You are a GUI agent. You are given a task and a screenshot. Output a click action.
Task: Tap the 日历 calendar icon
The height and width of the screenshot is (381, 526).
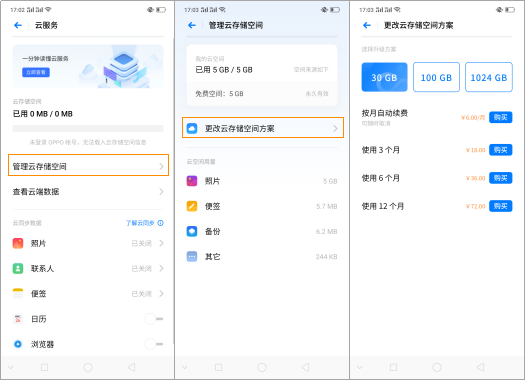point(18,319)
